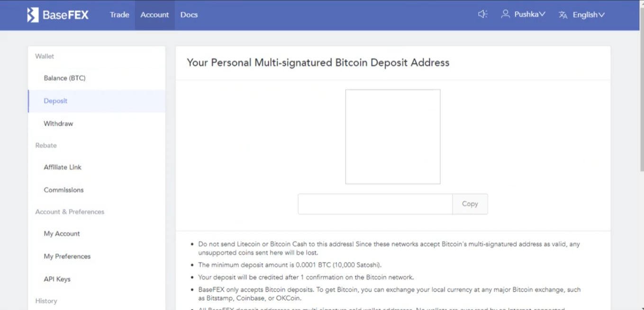View the Commissions page
Image resolution: width=644 pixels, height=310 pixels.
pos(63,190)
